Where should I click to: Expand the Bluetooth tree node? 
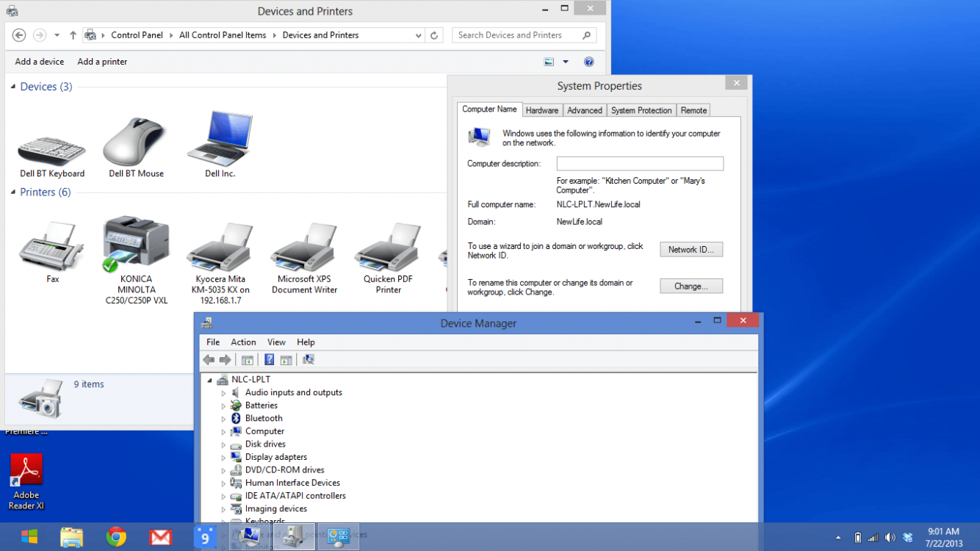click(x=223, y=419)
